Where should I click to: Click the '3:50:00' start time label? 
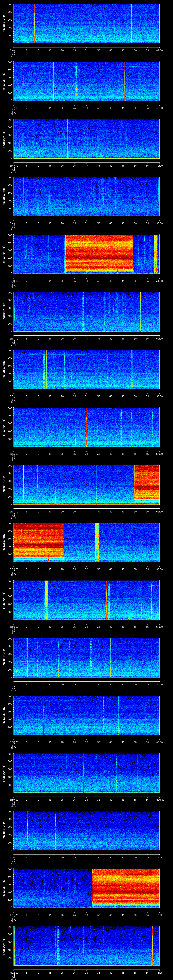pos(14,281)
